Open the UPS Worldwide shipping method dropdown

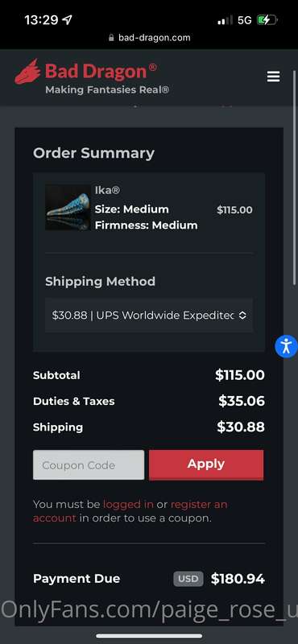(x=149, y=315)
